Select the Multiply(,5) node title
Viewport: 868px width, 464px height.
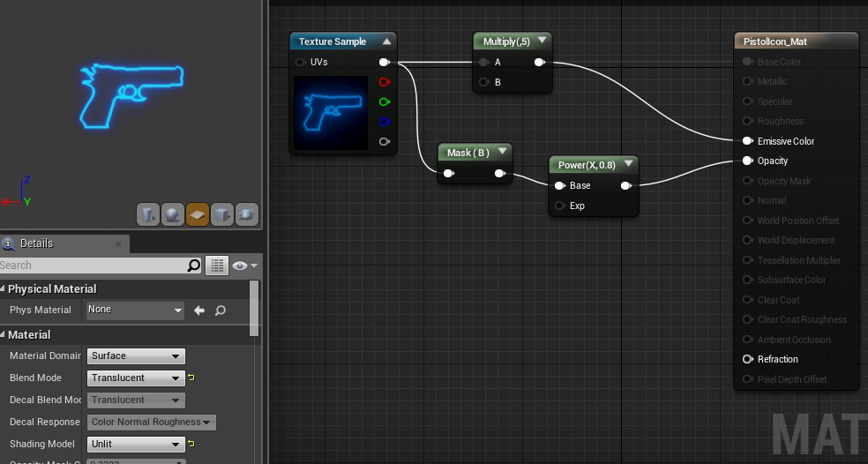506,41
